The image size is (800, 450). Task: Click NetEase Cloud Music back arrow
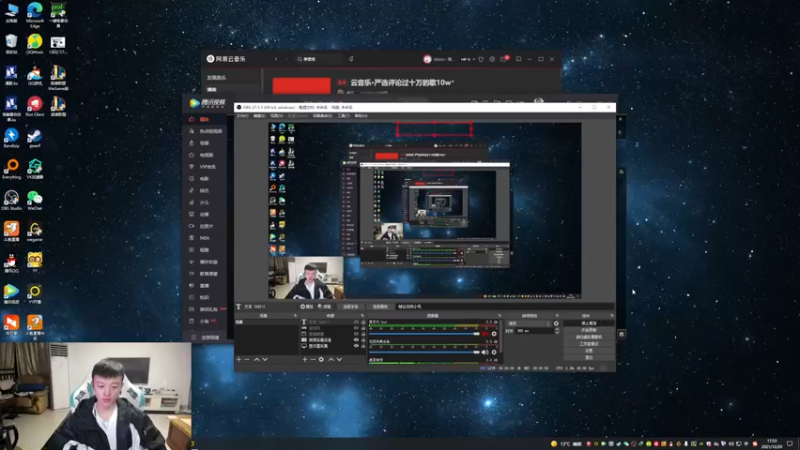pos(276,59)
